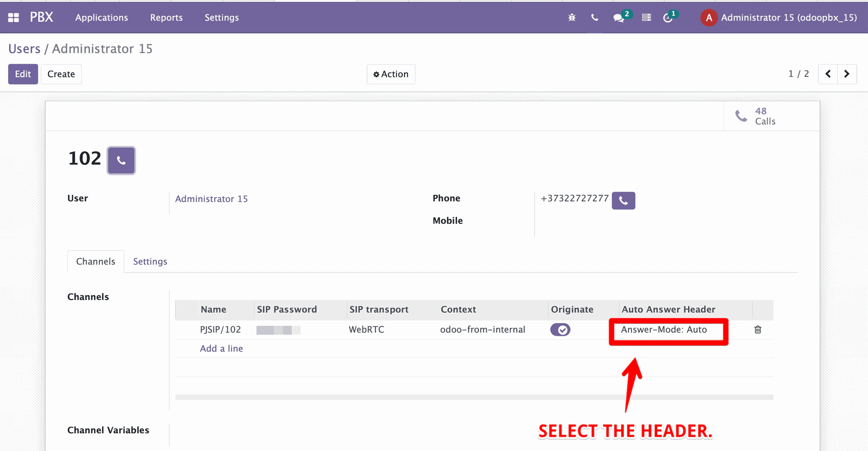Open the Applications menu

pos(102,18)
